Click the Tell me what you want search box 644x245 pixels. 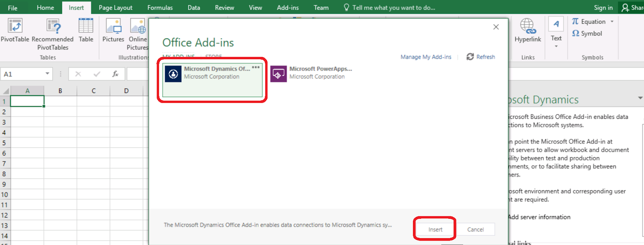click(x=389, y=8)
